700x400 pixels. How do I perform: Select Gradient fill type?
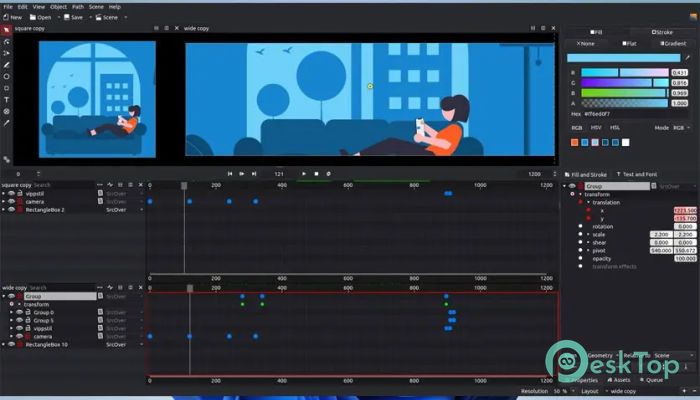[673, 44]
